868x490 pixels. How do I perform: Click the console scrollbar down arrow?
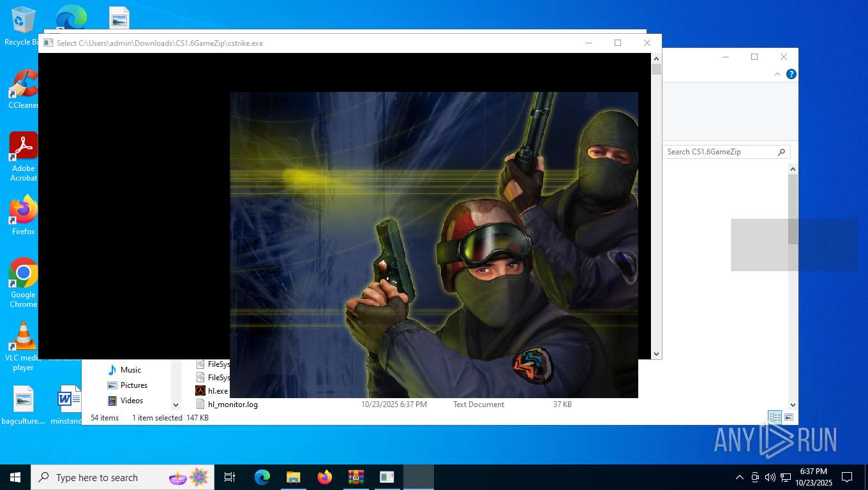[656, 353]
